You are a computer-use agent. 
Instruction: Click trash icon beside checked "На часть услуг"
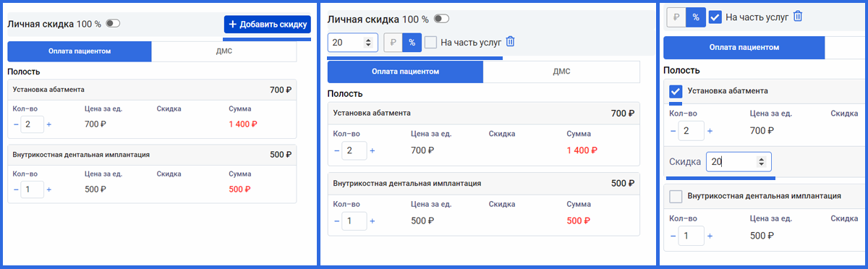coord(798,16)
